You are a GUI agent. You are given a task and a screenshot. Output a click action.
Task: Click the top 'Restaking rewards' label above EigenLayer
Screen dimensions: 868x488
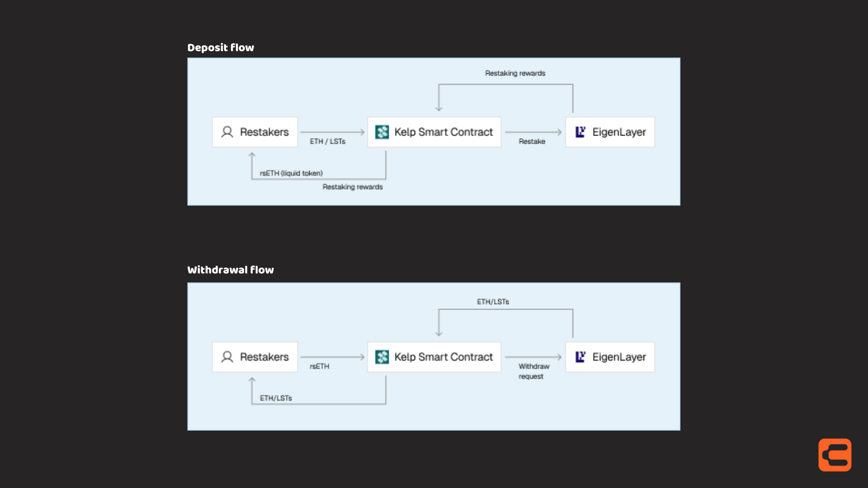pos(515,73)
